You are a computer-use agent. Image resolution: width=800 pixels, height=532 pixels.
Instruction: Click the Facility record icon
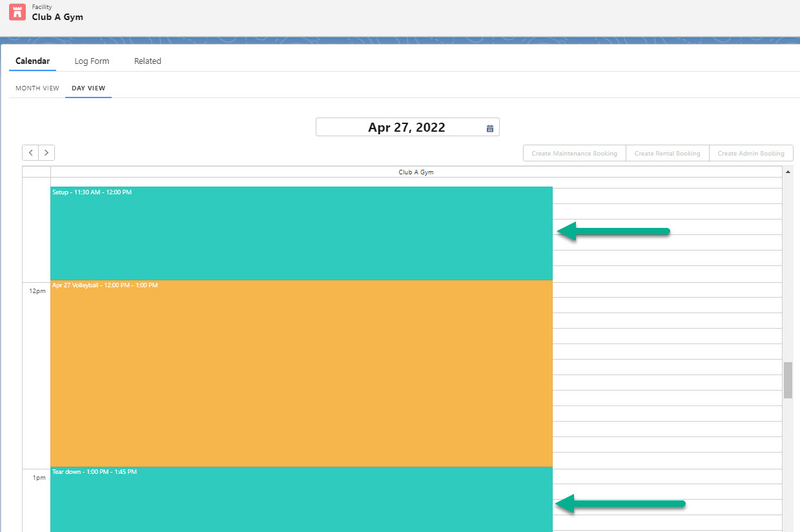(x=17, y=12)
